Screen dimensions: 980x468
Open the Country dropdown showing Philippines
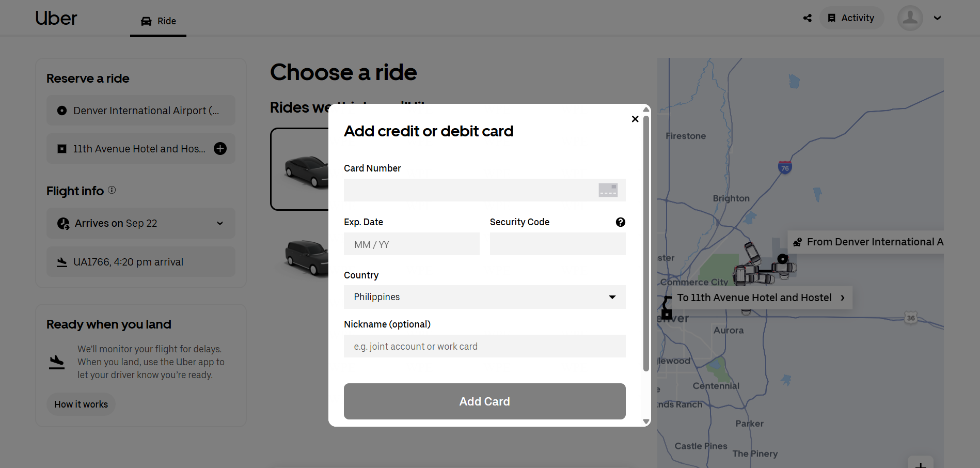484,297
